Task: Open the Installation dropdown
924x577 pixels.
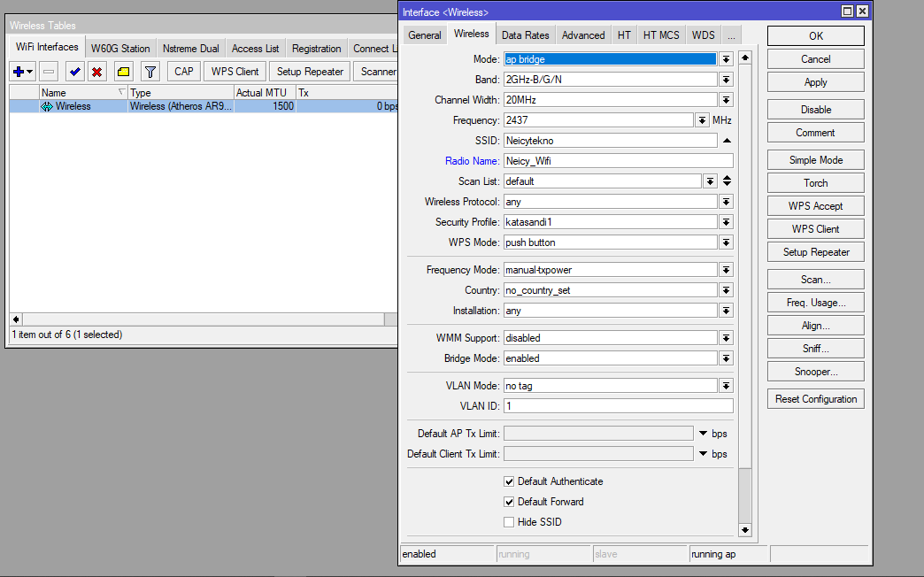Action: (726, 311)
